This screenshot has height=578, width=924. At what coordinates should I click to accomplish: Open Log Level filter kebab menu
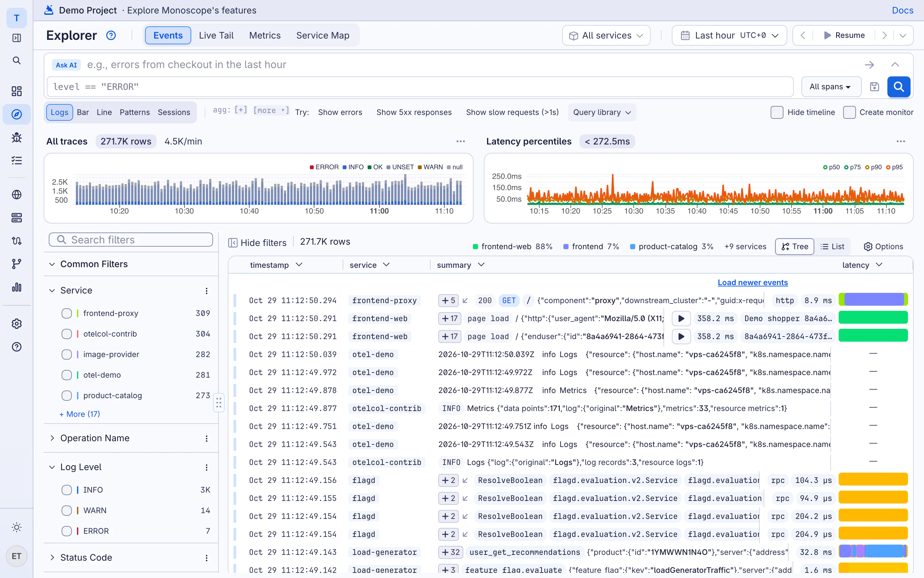pos(207,468)
